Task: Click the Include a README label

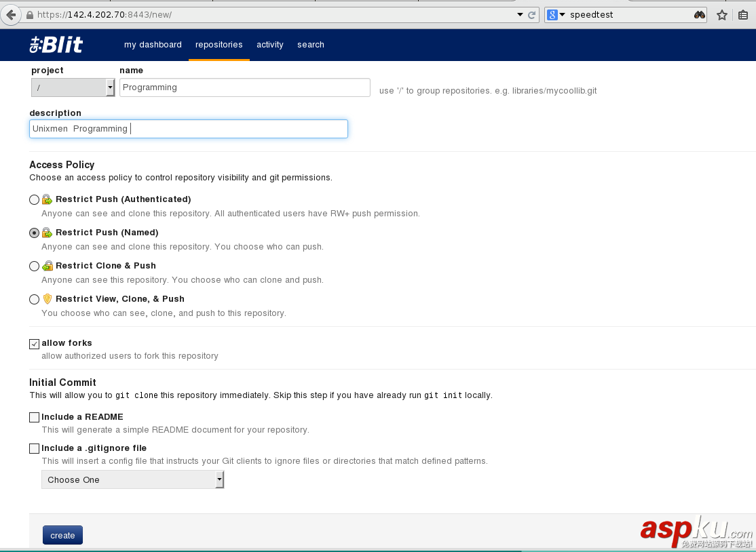Action: click(x=82, y=416)
